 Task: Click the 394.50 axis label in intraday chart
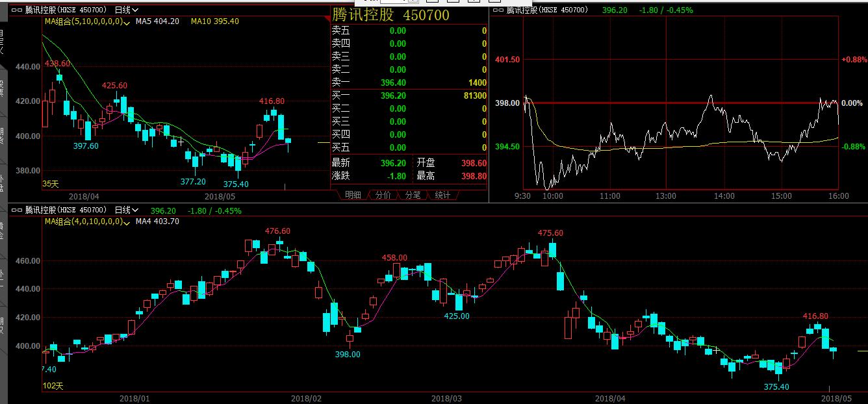pyautogui.click(x=507, y=147)
